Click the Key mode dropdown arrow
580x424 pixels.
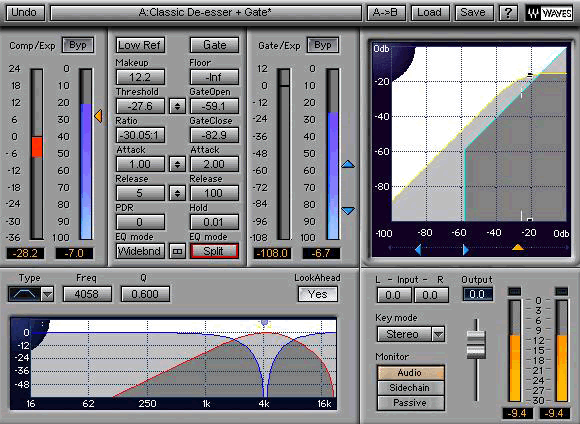(x=438, y=334)
